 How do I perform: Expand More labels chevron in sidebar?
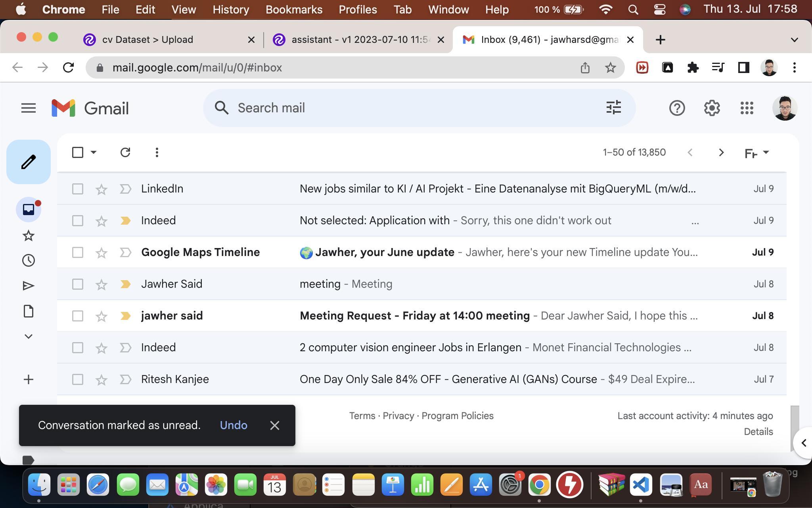coord(29,337)
